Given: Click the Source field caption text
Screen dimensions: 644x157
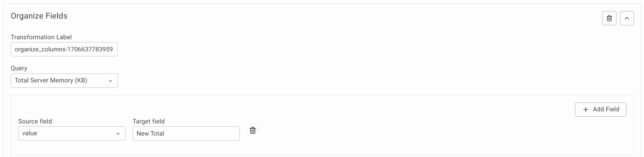Looking at the screenshot, I should [x=35, y=121].
